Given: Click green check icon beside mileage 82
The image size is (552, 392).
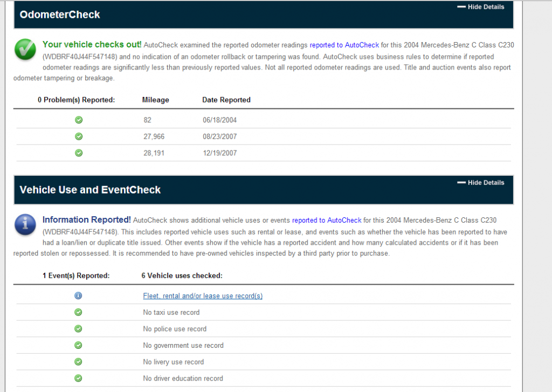Looking at the screenshot, I should 79,120.
